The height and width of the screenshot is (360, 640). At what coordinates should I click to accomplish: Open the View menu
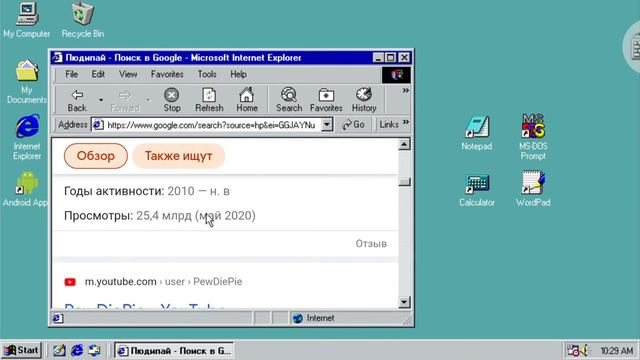128,74
